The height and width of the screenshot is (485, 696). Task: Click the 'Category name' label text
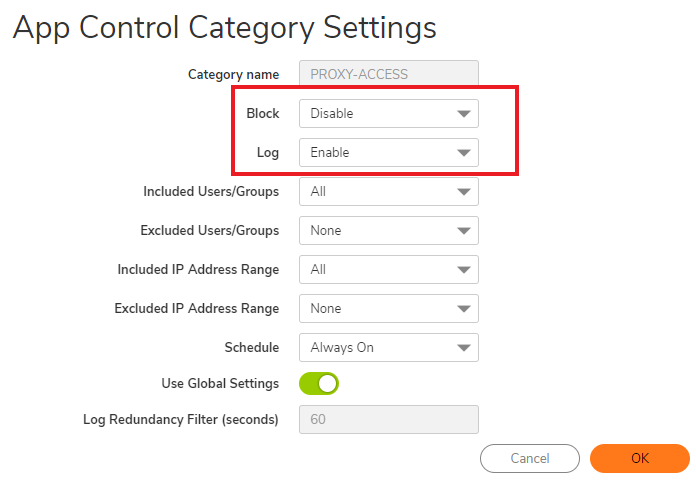[233, 74]
